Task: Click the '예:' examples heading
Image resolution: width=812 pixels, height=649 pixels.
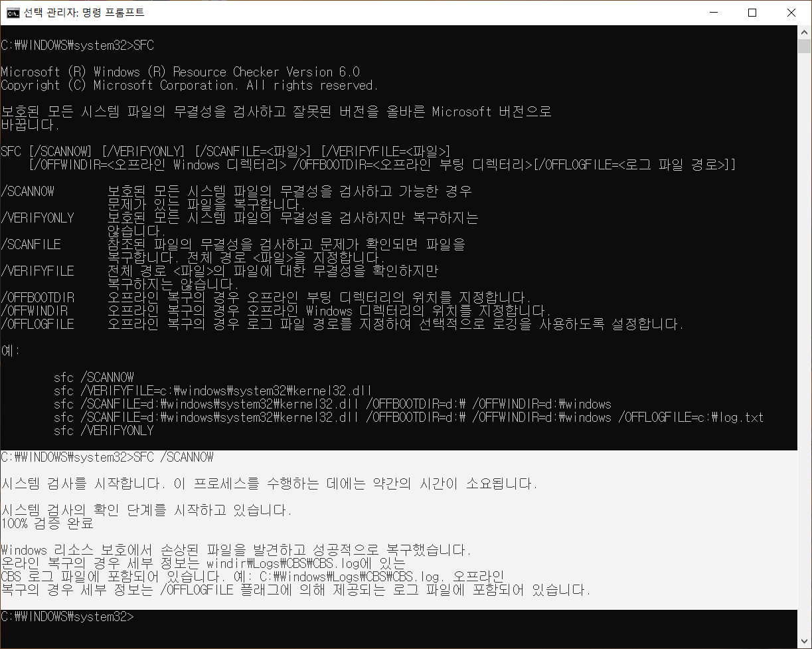Action: pos(11,351)
